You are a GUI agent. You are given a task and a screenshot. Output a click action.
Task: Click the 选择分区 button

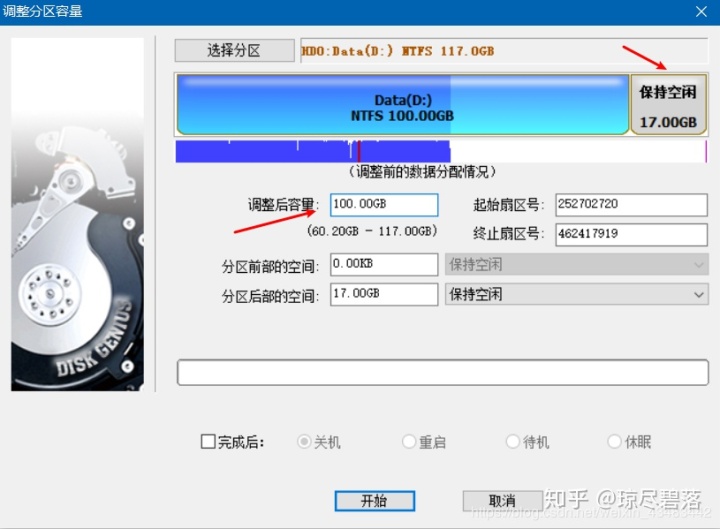click(x=234, y=51)
